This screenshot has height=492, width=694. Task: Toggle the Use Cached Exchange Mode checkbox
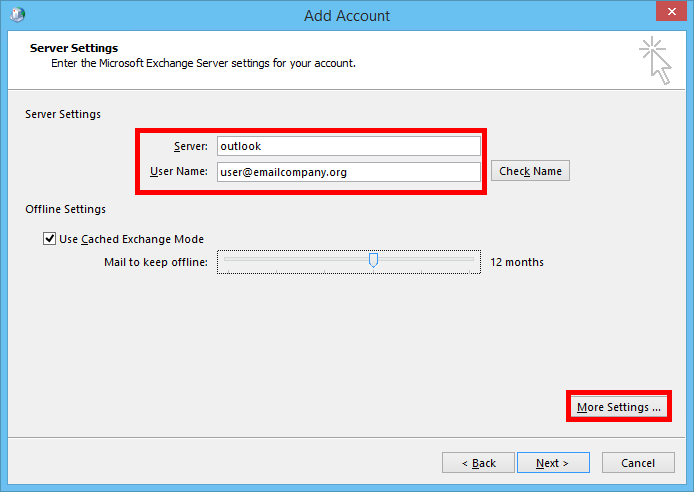[49, 239]
